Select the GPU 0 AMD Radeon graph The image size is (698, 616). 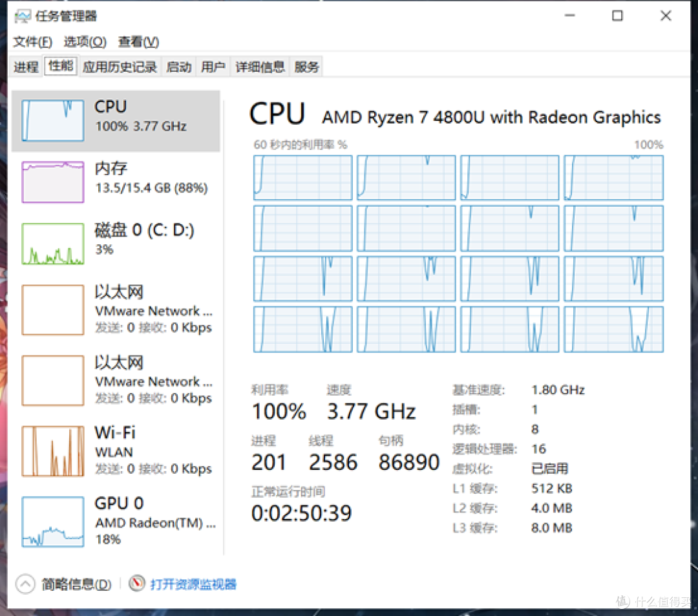pos(53,522)
